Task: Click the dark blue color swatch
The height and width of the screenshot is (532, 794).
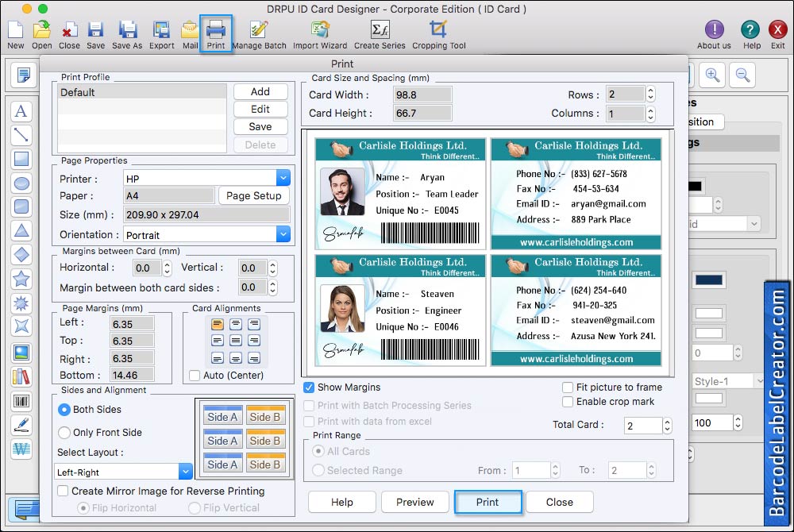Action: pos(708,280)
